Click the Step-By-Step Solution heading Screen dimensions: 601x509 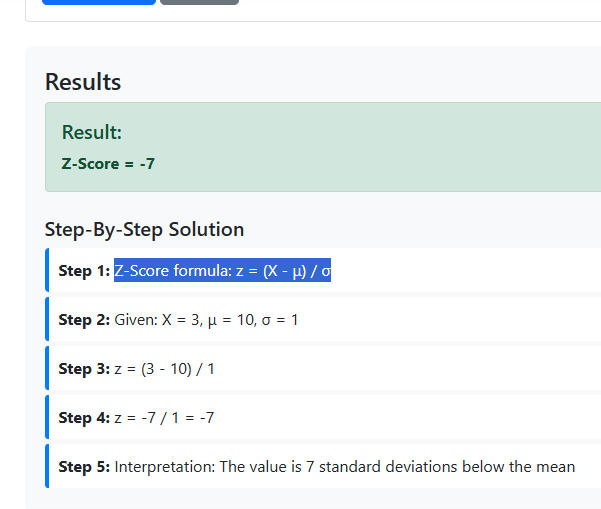[x=144, y=229]
